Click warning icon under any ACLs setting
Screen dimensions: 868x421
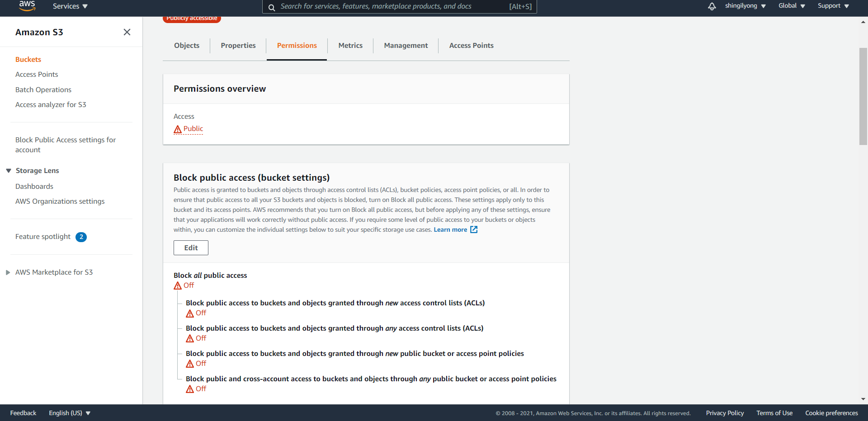pos(190,339)
